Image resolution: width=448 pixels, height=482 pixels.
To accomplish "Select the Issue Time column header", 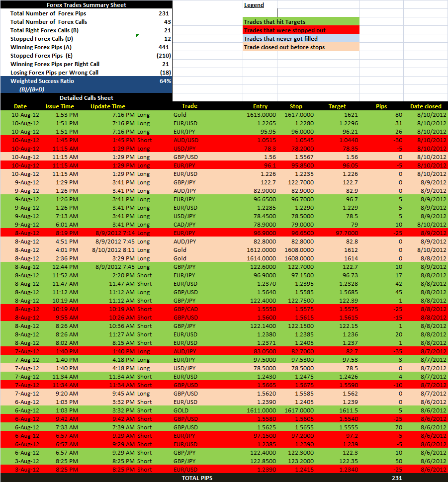I will point(60,106).
